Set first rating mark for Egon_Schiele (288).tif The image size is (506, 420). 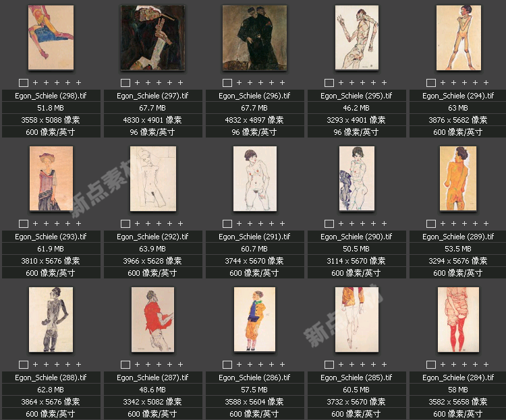(x=36, y=364)
